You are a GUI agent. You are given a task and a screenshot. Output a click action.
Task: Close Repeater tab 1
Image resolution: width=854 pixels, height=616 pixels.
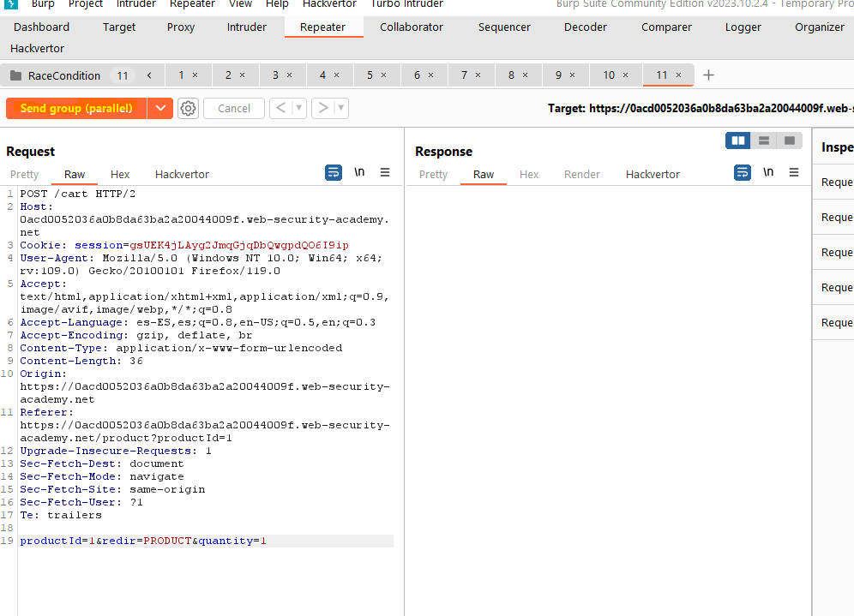(x=195, y=75)
